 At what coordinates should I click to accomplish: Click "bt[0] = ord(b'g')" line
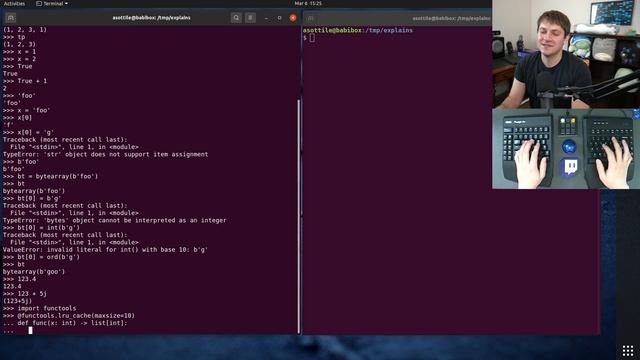[x=41, y=257]
